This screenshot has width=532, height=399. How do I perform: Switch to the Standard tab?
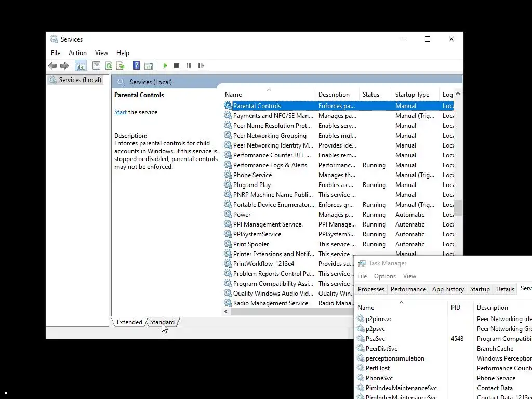[x=162, y=322]
